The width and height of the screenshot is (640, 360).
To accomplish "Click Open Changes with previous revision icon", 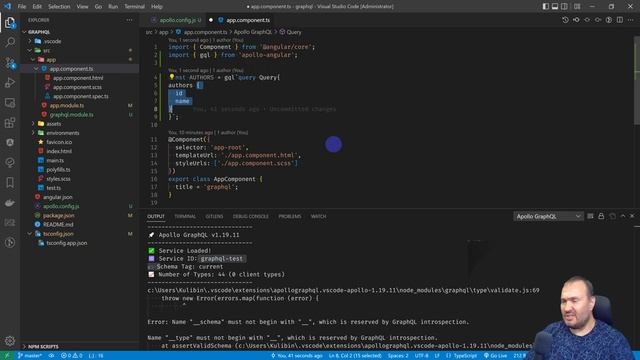I will (x=576, y=20).
